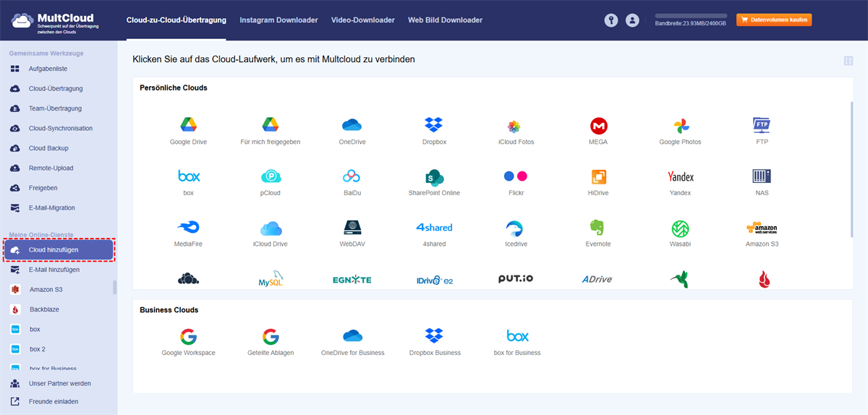
Task: Select Amazon S3 in cloud grid
Action: (762, 228)
